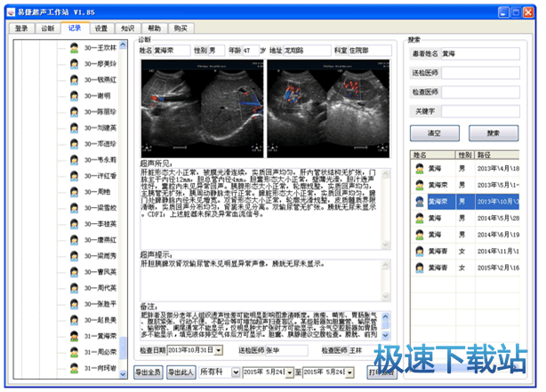Click the 地址 input field
The image size is (546, 392).
pos(307,51)
